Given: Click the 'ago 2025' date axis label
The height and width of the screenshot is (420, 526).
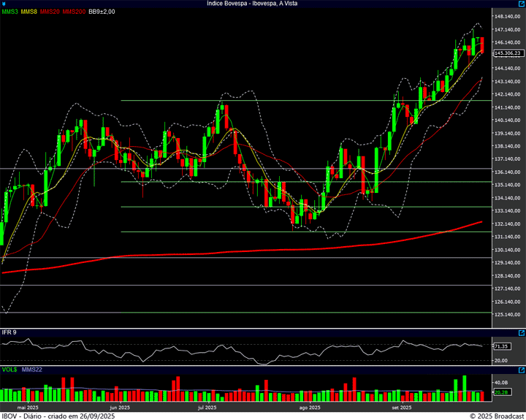Looking at the screenshot, I should tap(310, 408).
